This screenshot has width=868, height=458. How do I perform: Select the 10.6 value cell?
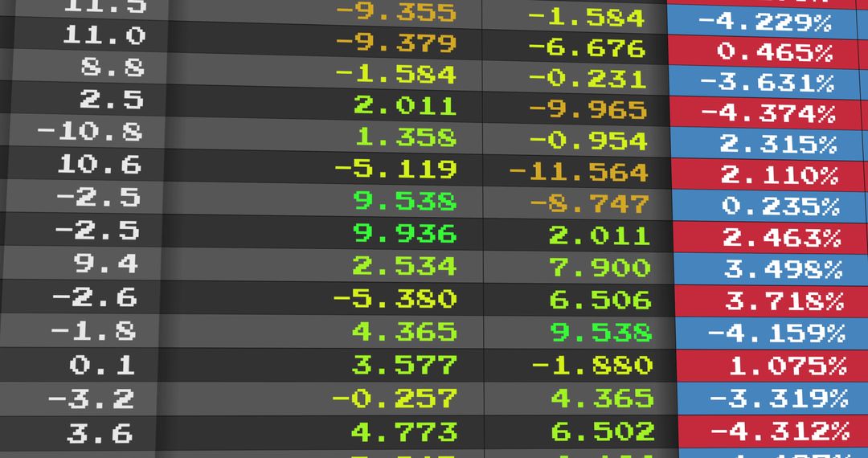coord(99,165)
